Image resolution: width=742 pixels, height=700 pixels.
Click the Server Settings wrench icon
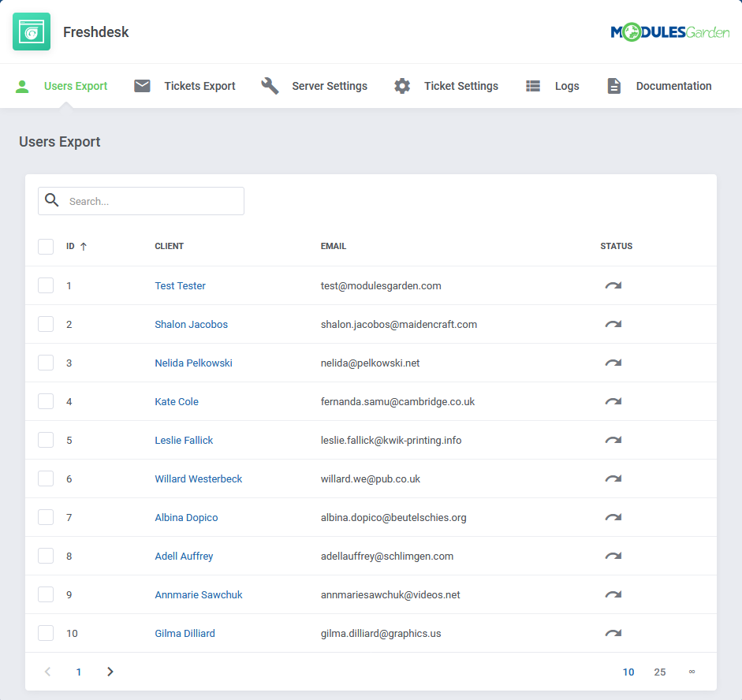point(270,86)
